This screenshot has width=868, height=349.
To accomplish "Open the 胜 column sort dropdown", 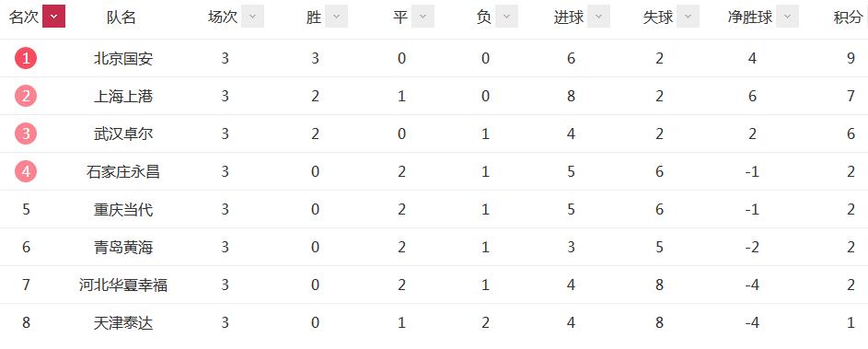I will click(336, 17).
